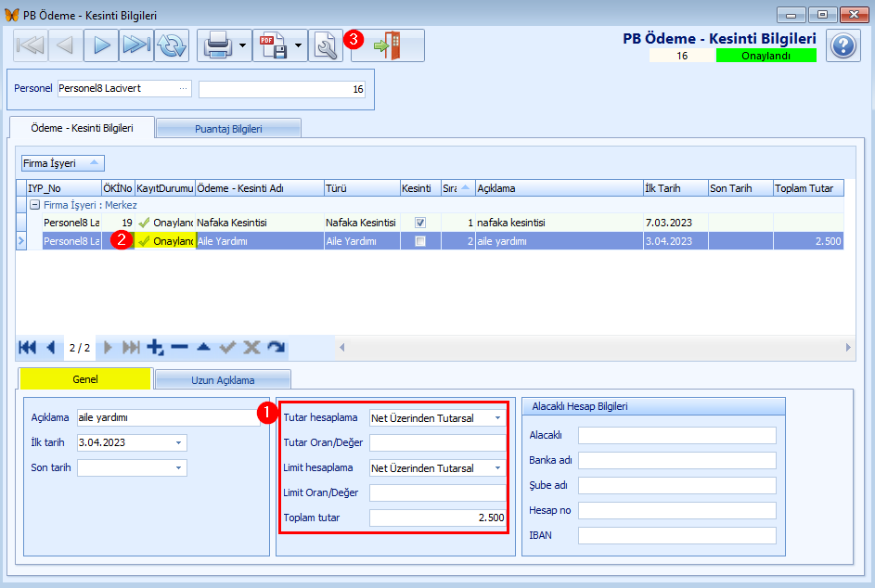Click the printer icon
Screen dimensions: 875x588
click(x=217, y=45)
